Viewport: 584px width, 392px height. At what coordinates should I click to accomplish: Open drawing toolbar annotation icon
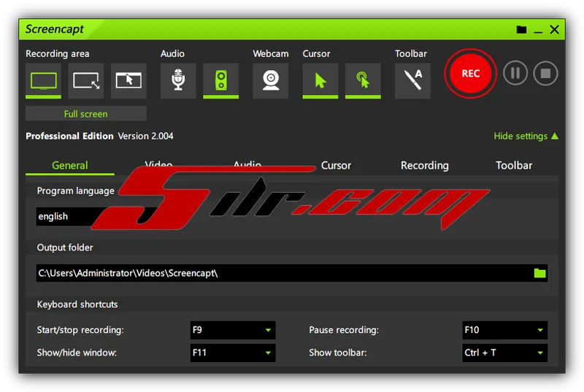(x=412, y=80)
